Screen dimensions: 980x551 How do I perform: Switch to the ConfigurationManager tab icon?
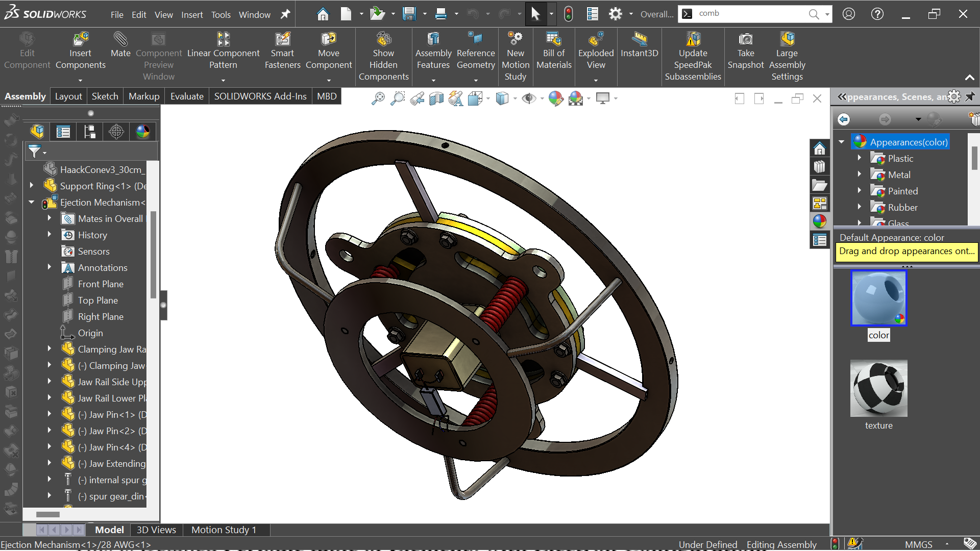pos(90,132)
